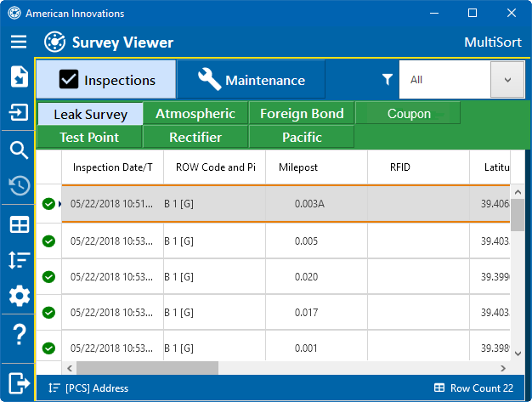Screen dimensions: 532x402
Task: Click green check status for milepost 0.005
Action: pyautogui.click(x=48, y=241)
